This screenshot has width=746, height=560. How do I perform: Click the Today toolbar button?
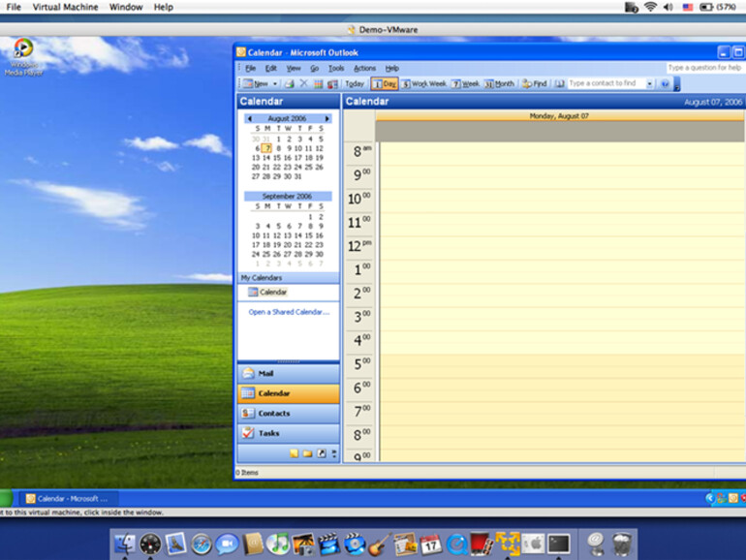pos(354,83)
